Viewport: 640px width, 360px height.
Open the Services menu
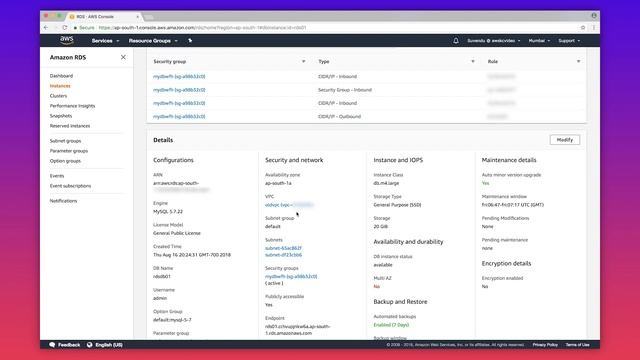[x=105, y=41]
